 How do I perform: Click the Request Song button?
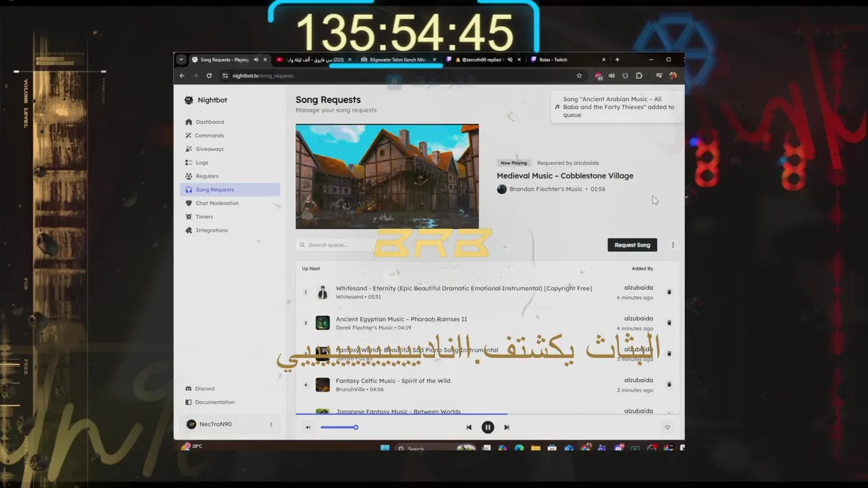click(x=632, y=245)
